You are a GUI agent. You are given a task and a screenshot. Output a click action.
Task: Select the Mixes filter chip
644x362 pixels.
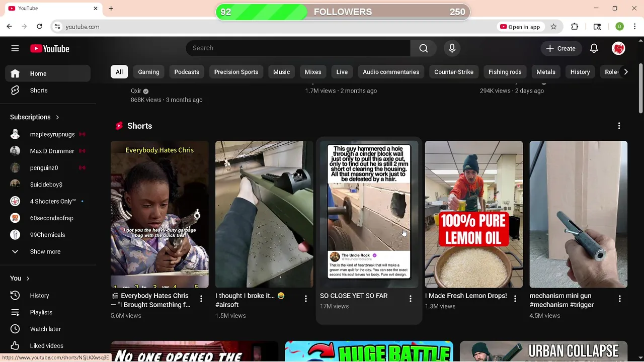(x=313, y=72)
